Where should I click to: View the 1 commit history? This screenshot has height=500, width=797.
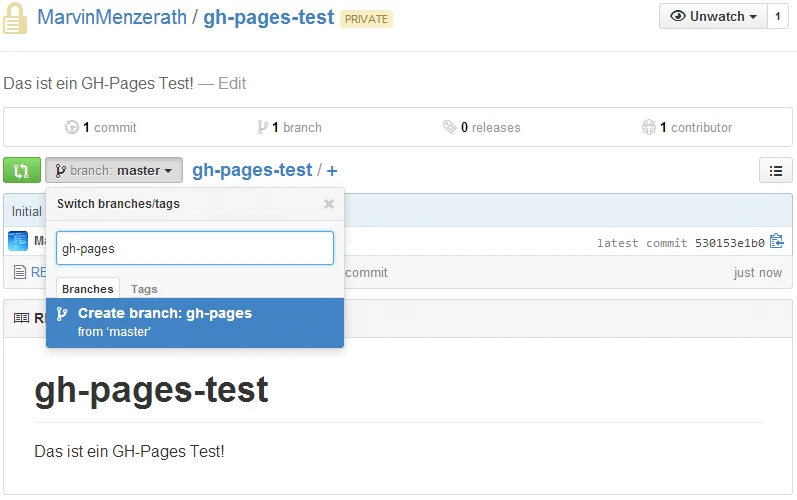101,127
